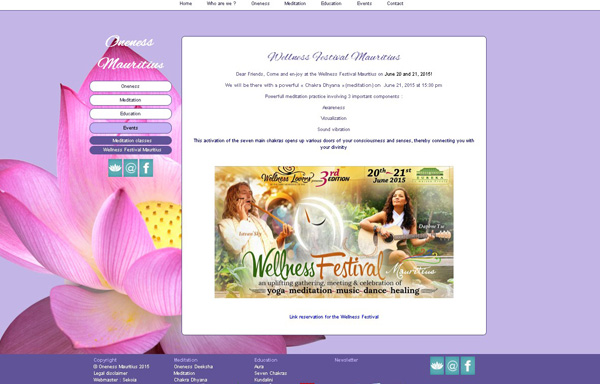Viewport: 600px width, 384px height.
Task: Click the footer lotus icon
Action: 437,366
